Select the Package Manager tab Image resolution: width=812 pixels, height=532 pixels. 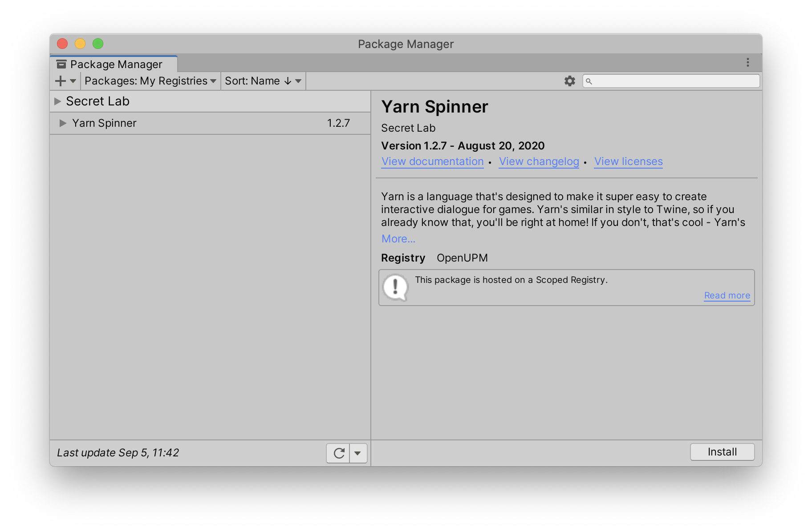click(116, 64)
